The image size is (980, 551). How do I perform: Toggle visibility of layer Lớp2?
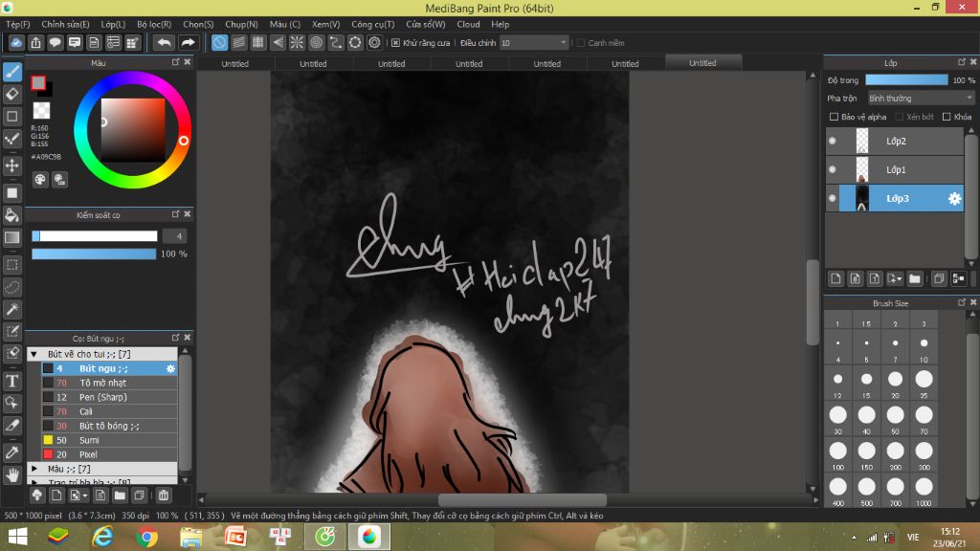tap(833, 142)
